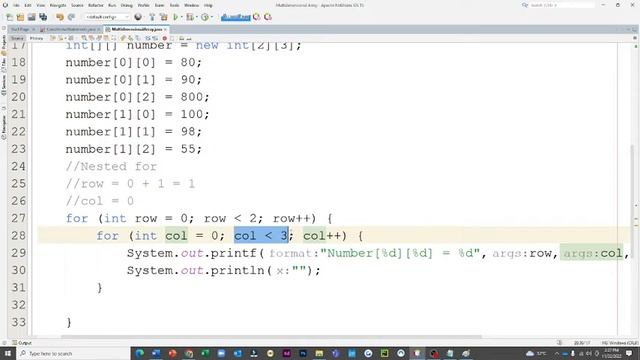Click the horizontal editor scrollbar
The width and height of the screenshot is (640, 360).
pyautogui.click(x=271, y=337)
